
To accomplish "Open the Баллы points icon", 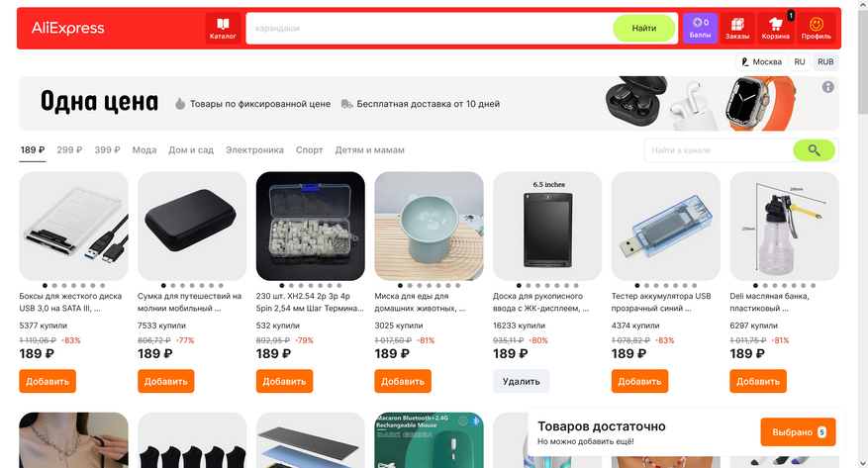I will pos(700,29).
